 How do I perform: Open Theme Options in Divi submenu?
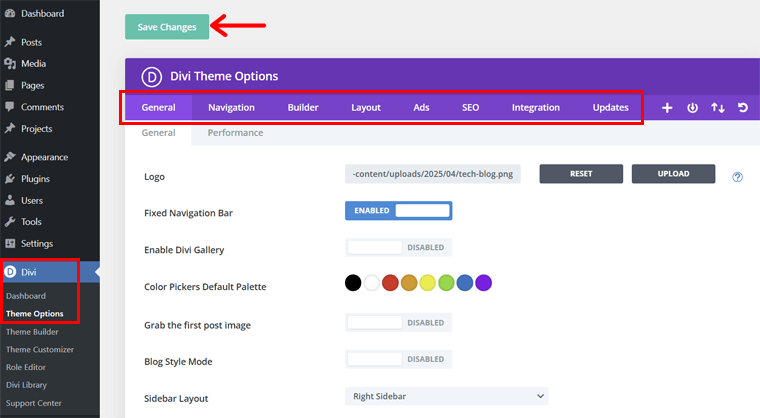point(34,314)
